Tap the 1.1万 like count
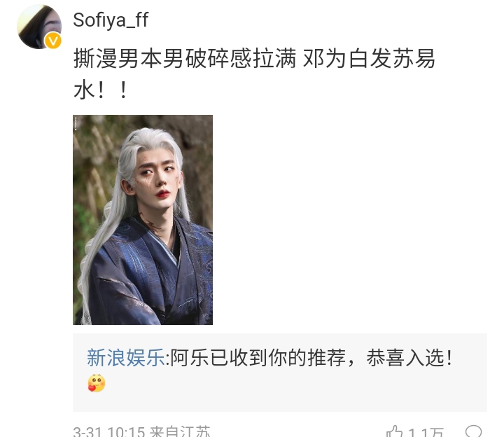Screen dimensions: 504x437 (x=426, y=432)
